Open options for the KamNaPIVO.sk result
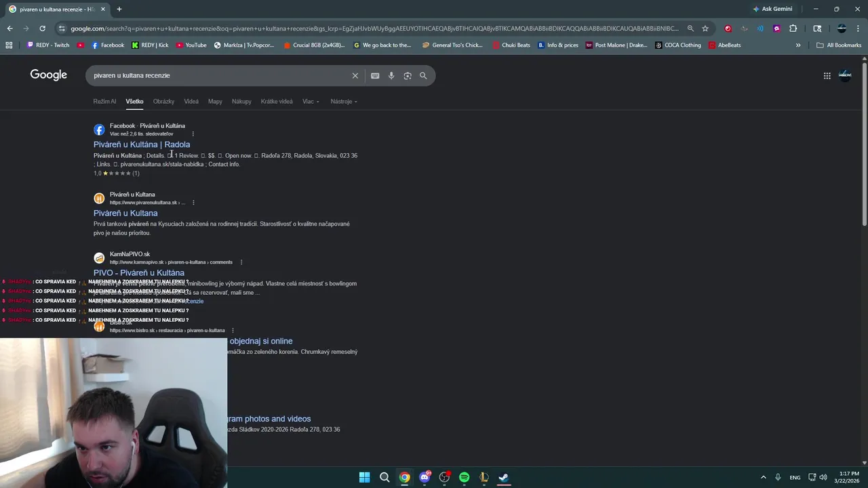 pos(241,262)
